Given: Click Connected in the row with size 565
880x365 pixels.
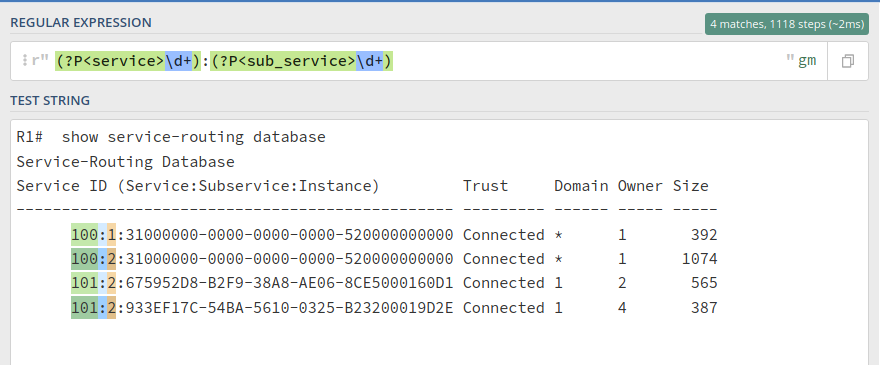Looking at the screenshot, I should click(x=503, y=283).
